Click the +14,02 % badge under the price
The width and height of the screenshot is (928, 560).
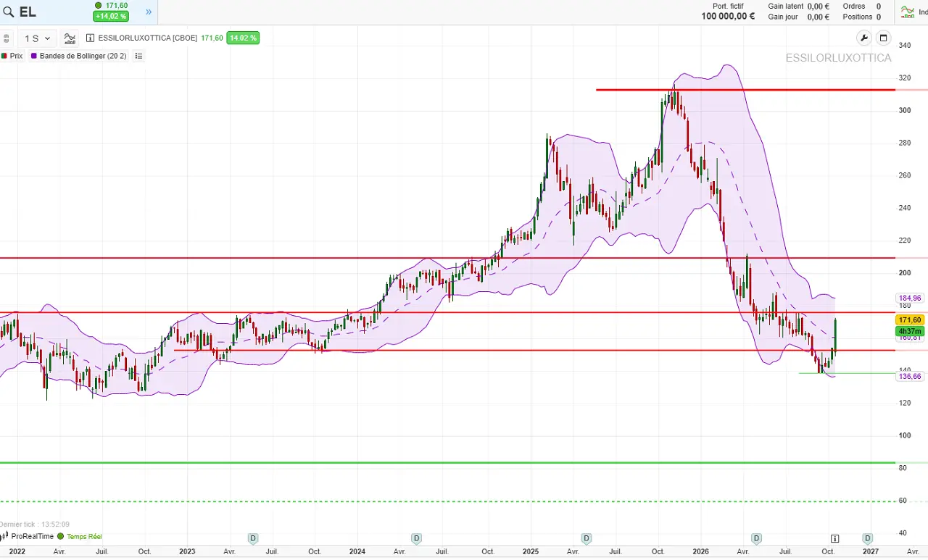click(111, 16)
